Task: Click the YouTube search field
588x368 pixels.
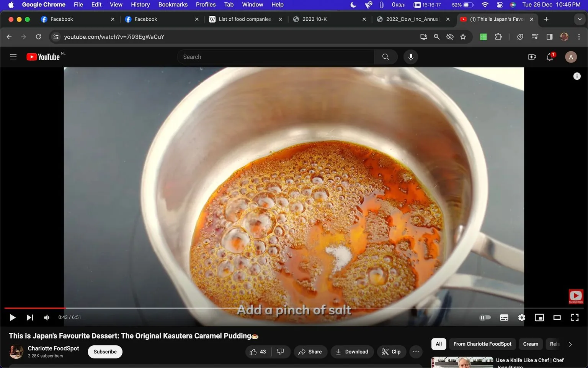Action: pos(276,56)
